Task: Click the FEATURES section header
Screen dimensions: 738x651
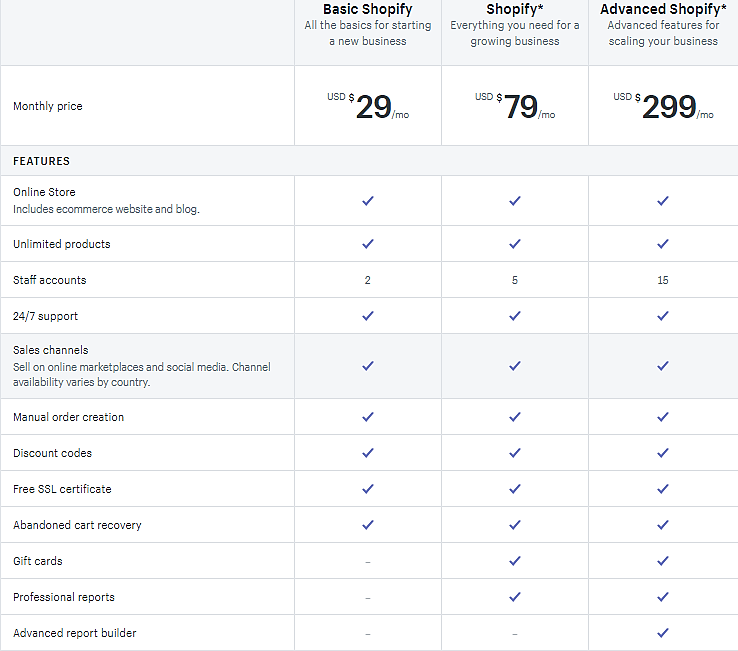Action: coord(41,161)
